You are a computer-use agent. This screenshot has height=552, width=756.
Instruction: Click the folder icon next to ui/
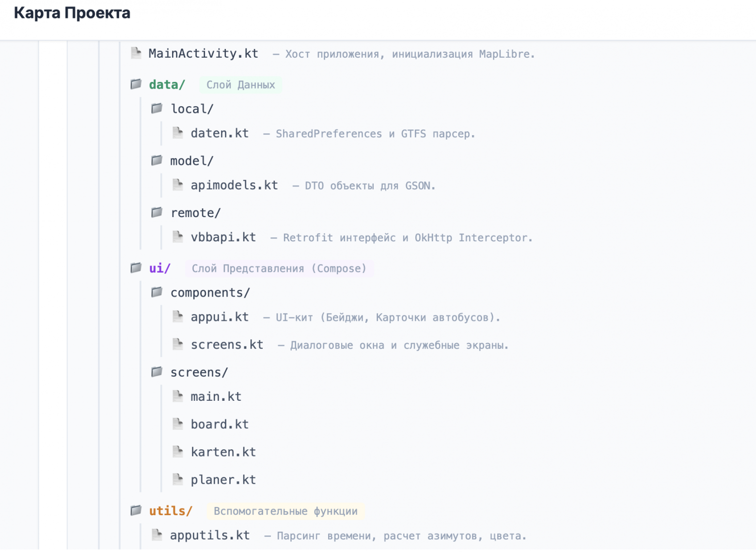tap(136, 268)
